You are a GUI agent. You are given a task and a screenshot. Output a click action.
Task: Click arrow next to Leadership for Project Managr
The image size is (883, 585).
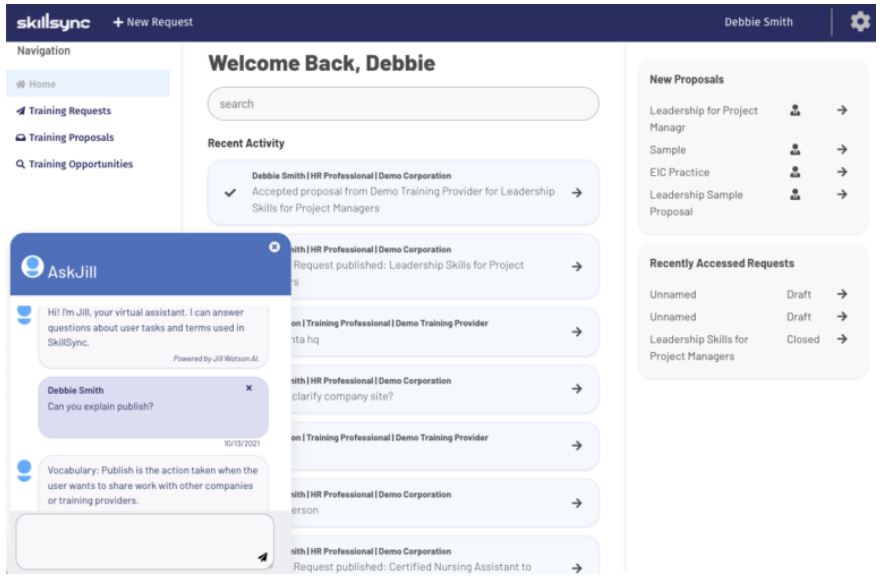pyautogui.click(x=843, y=111)
